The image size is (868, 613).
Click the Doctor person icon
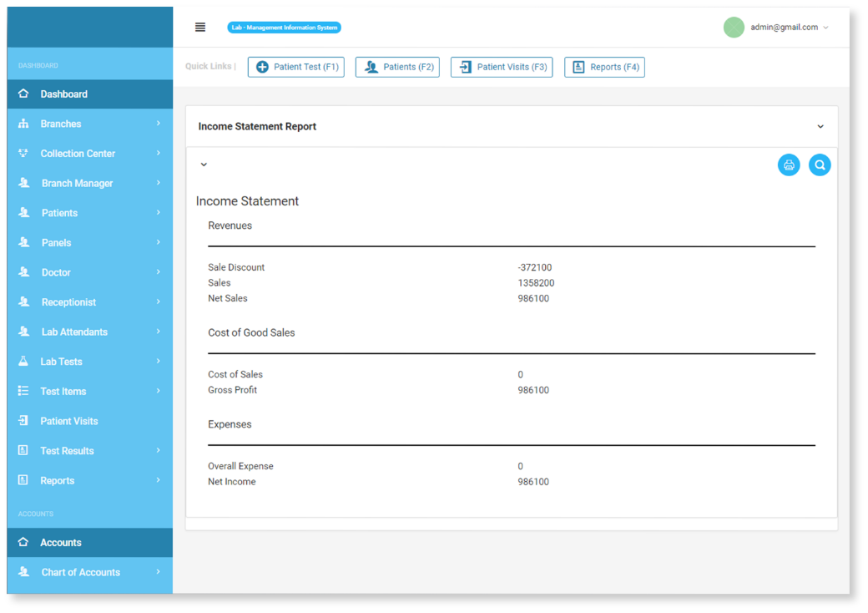[24, 272]
